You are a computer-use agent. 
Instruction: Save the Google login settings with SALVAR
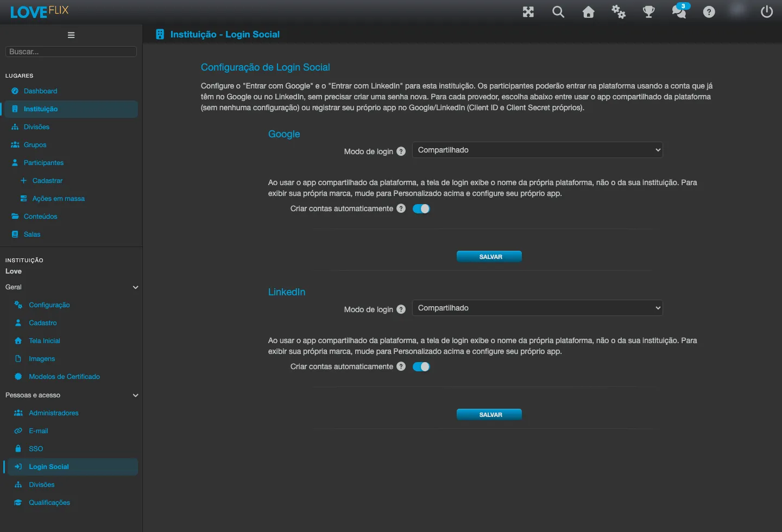click(x=489, y=257)
